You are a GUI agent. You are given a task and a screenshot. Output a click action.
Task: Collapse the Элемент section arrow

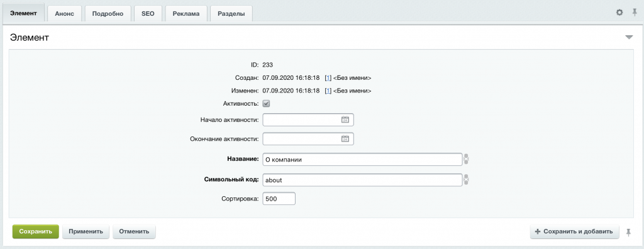click(629, 37)
